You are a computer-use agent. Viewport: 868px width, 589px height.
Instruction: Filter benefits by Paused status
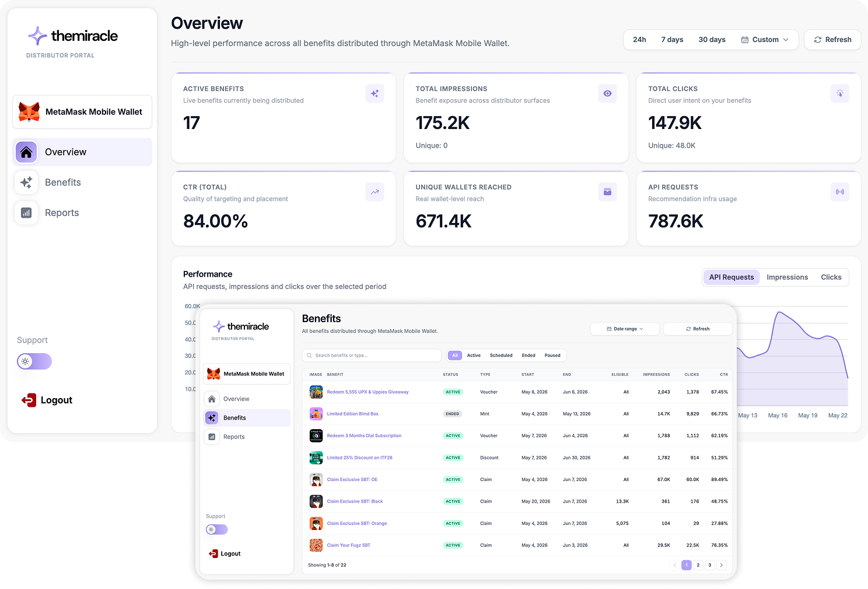click(552, 356)
